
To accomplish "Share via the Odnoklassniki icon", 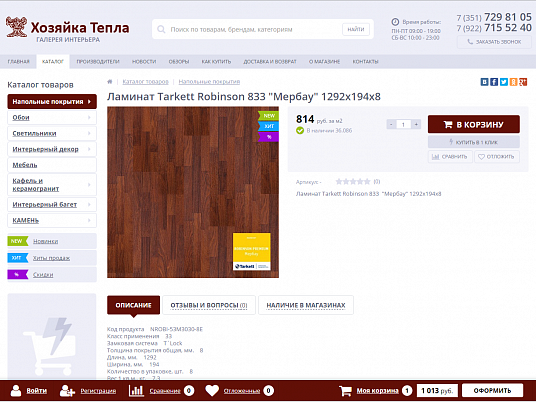I will (513, 82).
